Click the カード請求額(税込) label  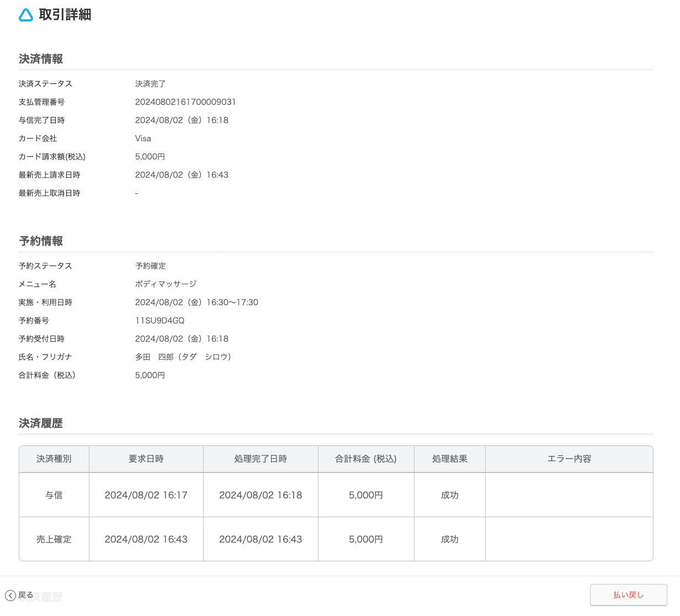tap(52, 157)
